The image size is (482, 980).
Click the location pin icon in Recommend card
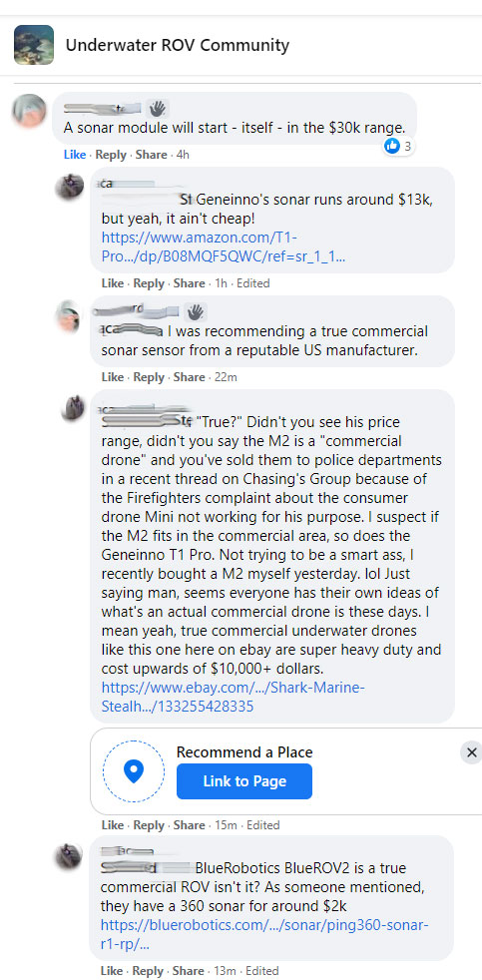tap(134, 771)
